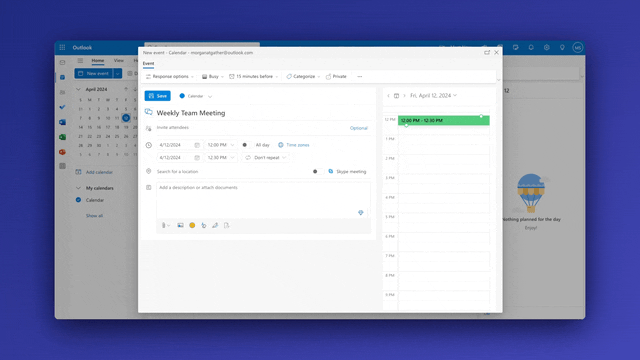Click the Add calendar icon
Image resolution: width=640 pixels, height=360 pixels.
78,172
